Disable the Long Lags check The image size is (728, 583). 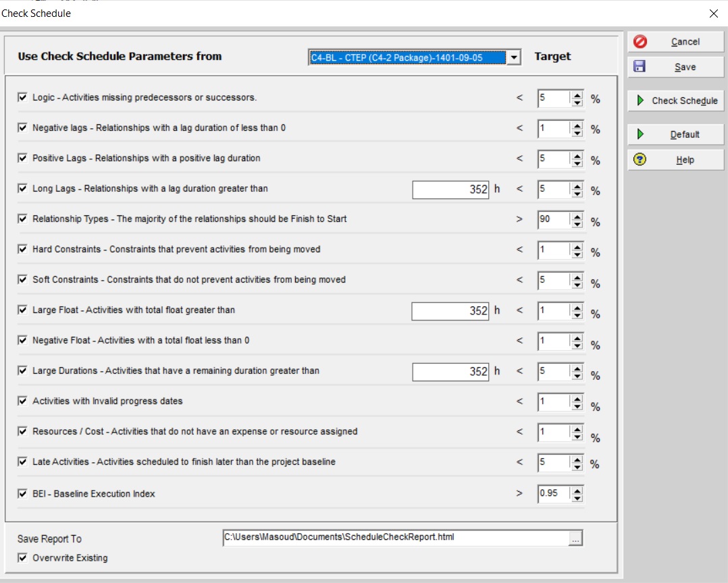pos(22,188)
